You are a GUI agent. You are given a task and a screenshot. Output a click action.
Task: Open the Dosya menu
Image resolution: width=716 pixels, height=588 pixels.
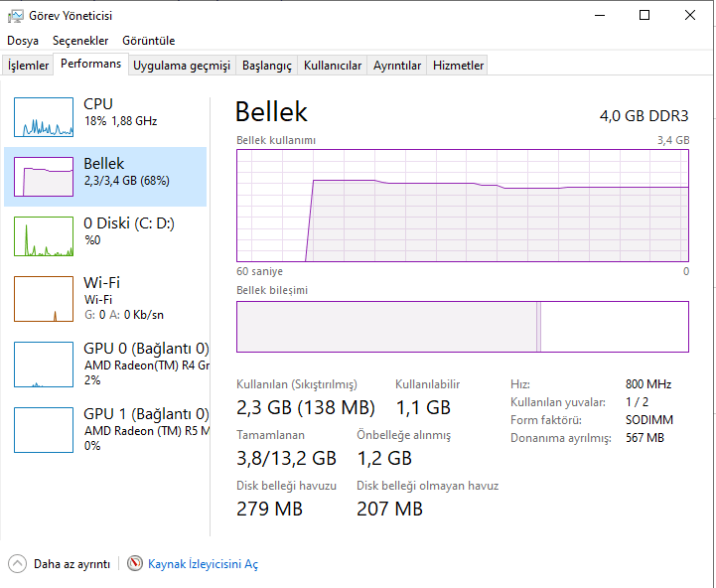click(x=23, y=41)
